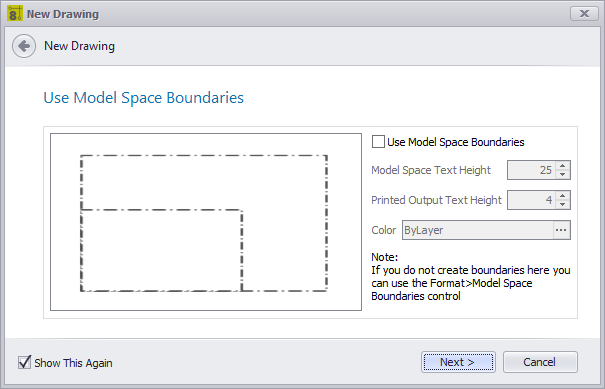Proceed with the Next > button
The image size is (605, 389).
(x=458, y=362)
